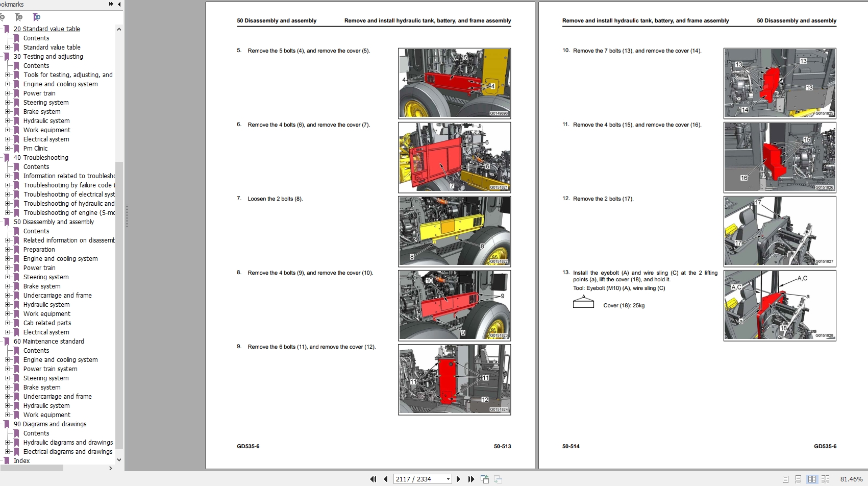Expand Troubleshooting by failure code bookmark
Screen dimensions: 868x486
pos(7,185)
